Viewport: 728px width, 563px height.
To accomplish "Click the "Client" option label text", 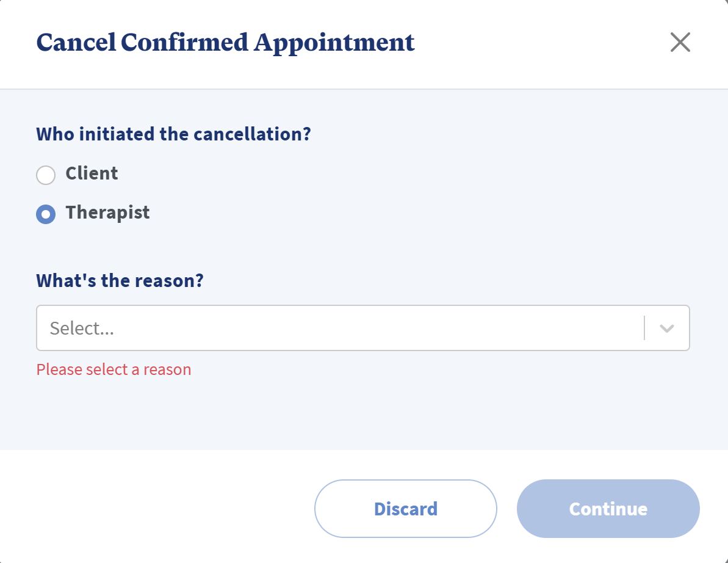I will click(92, 173).
